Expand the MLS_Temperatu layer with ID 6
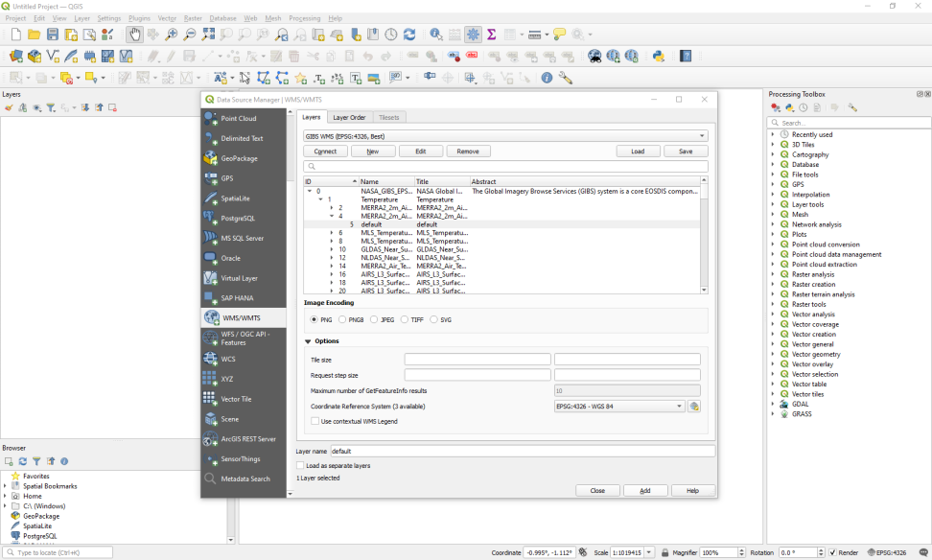This screenshot has height=560, width=932. [332, 233]
